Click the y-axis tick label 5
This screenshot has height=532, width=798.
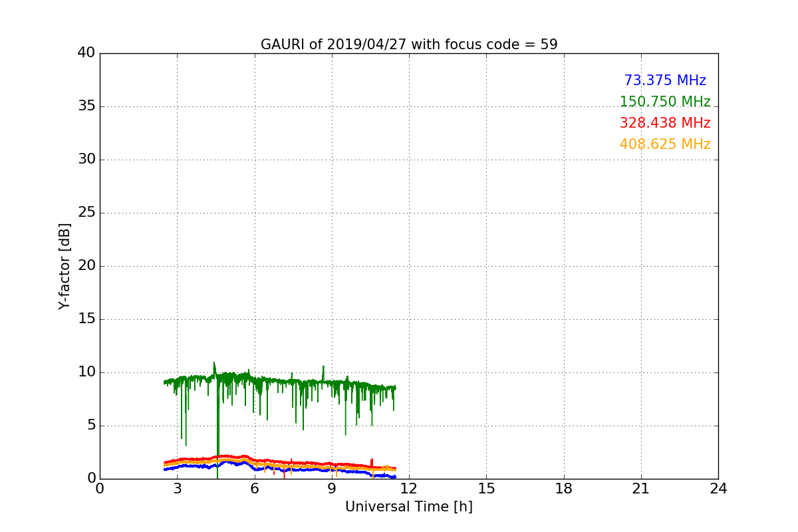pos(90,426)
